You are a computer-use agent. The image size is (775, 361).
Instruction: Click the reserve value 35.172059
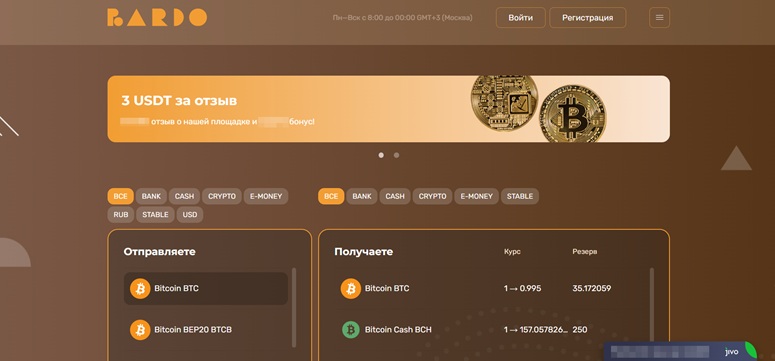(x=592, y=288)
